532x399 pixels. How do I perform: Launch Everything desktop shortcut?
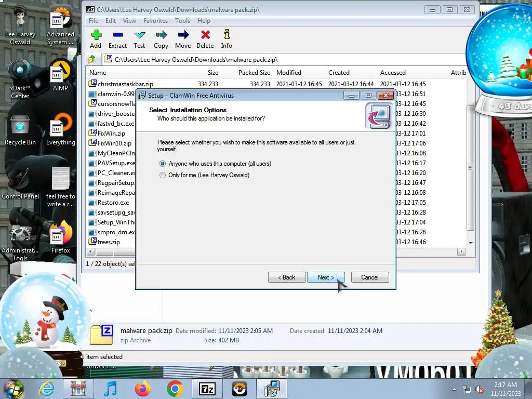click(x=60, y=130)
